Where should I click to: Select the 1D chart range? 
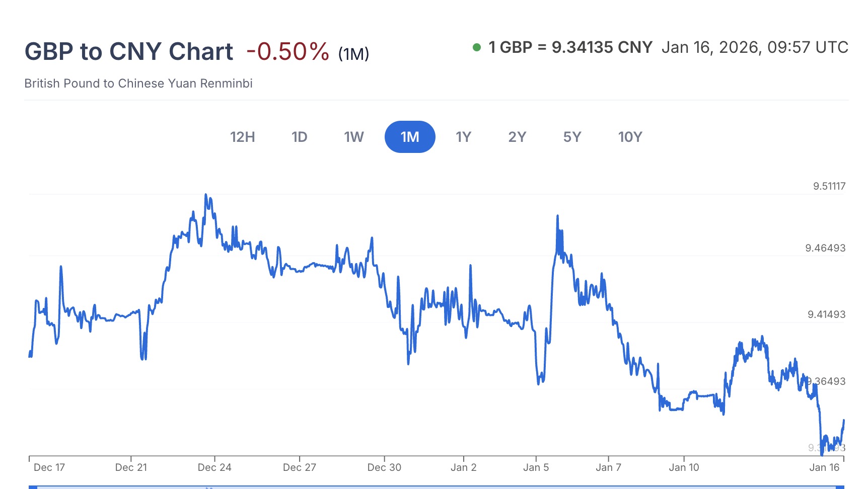[x=299, y=137]
